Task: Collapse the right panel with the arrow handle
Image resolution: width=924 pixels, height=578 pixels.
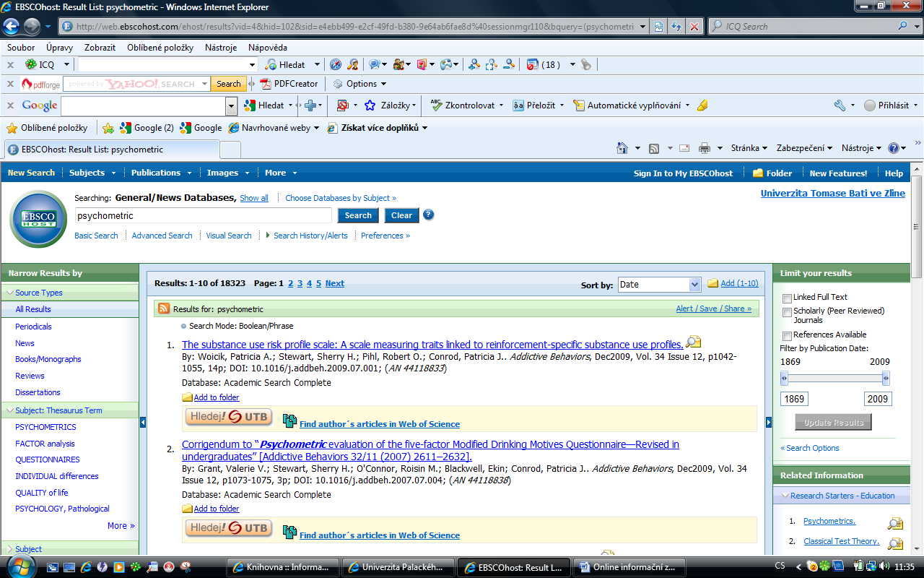Action: (769, 422)
